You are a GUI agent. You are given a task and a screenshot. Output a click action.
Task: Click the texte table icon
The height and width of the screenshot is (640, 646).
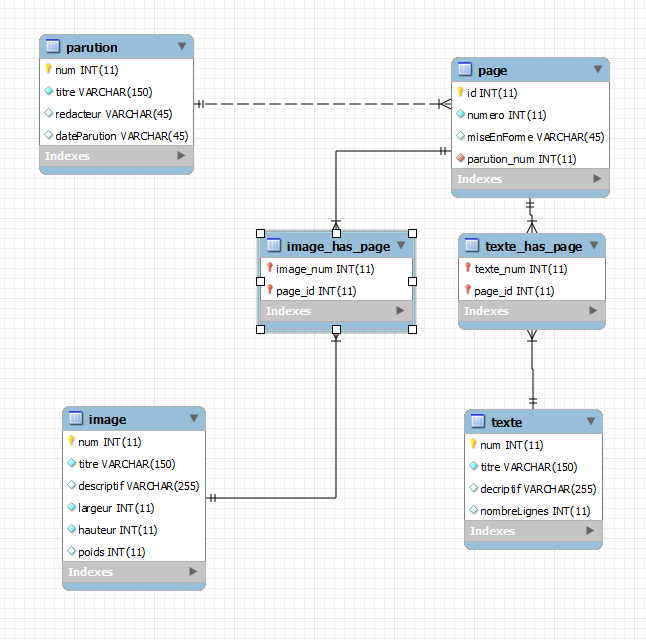tap(478, 422)
